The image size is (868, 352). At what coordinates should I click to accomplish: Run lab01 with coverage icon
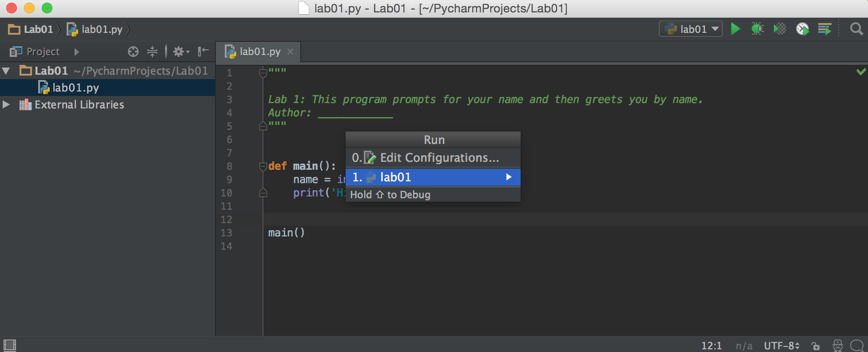780,29
